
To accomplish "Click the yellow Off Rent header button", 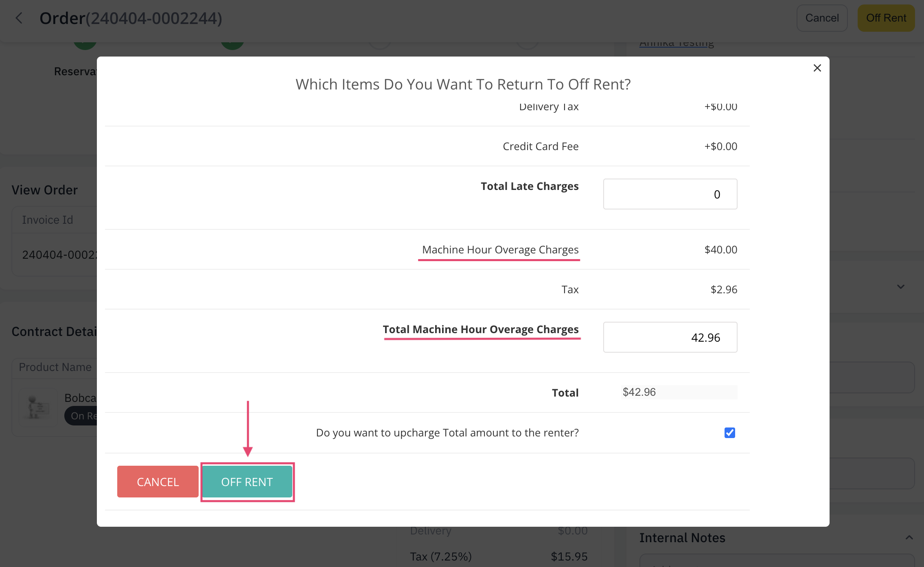I will tap(886, 18).
